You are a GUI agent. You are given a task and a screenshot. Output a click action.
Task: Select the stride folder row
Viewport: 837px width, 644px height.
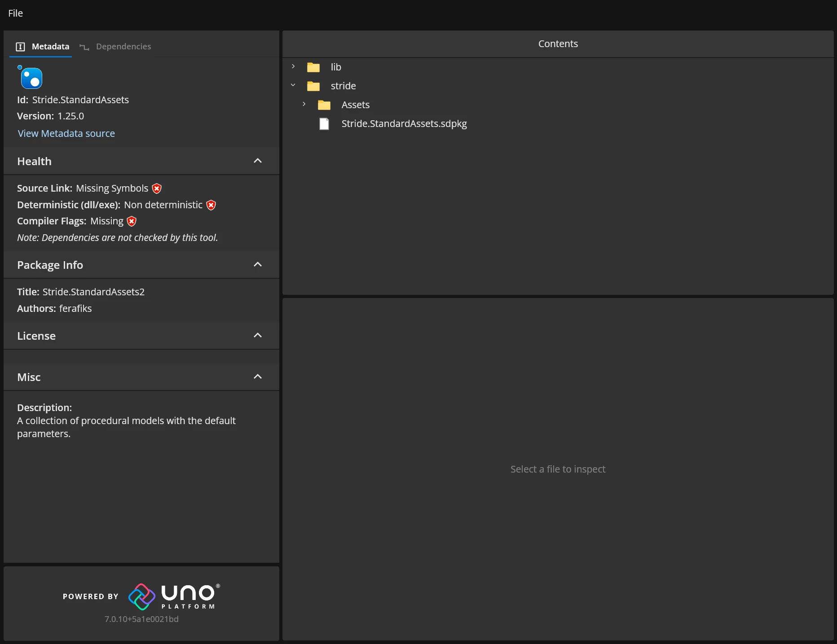[x=558, y=86]
